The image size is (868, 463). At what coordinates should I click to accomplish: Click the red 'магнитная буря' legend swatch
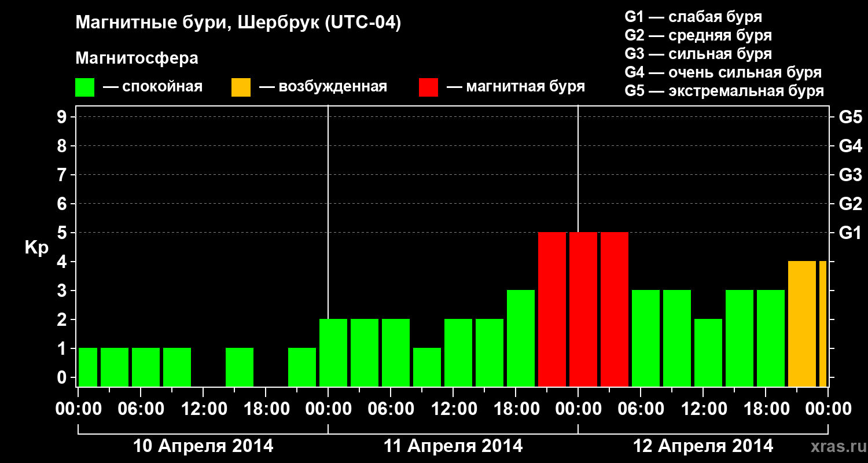coord(429,87)
